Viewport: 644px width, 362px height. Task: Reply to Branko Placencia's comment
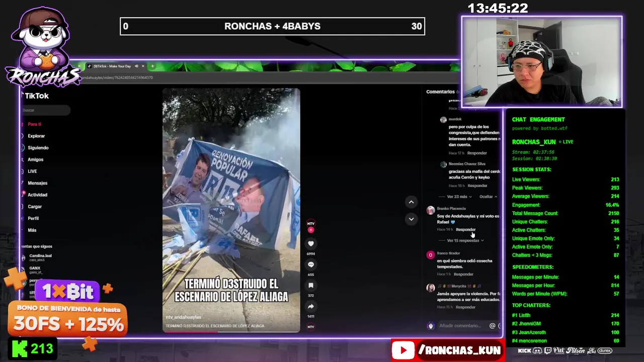click(x=465, y=229)
